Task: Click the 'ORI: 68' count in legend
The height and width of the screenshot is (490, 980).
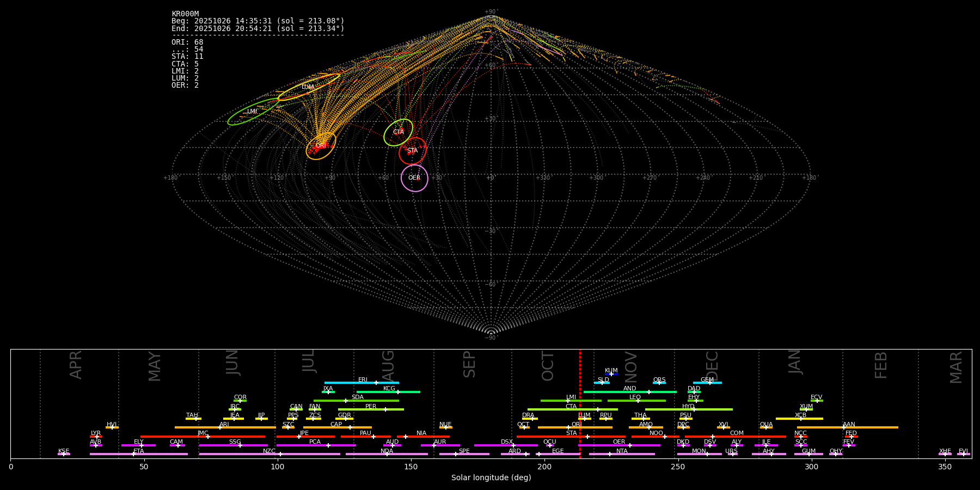Action: [x=187, y=42]
